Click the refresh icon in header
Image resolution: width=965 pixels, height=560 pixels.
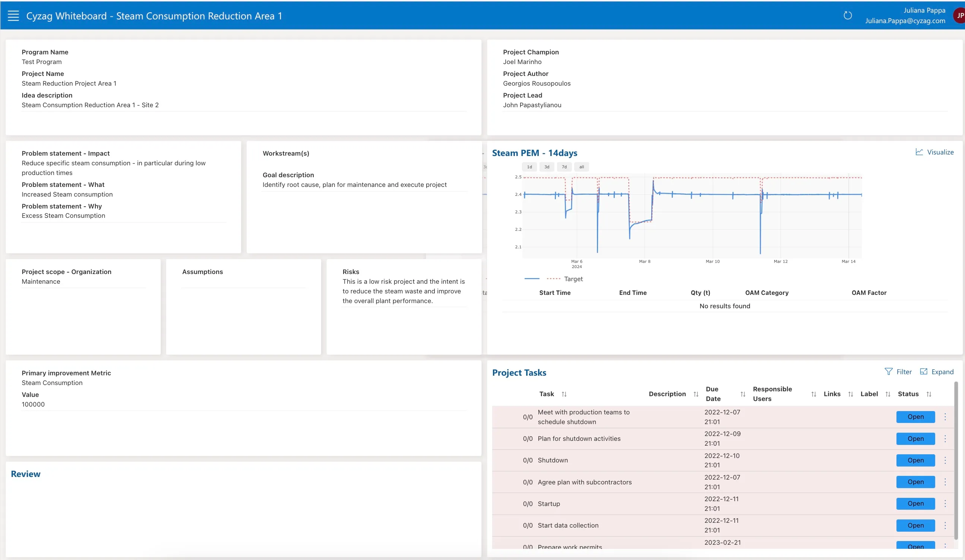pos(847,16)
